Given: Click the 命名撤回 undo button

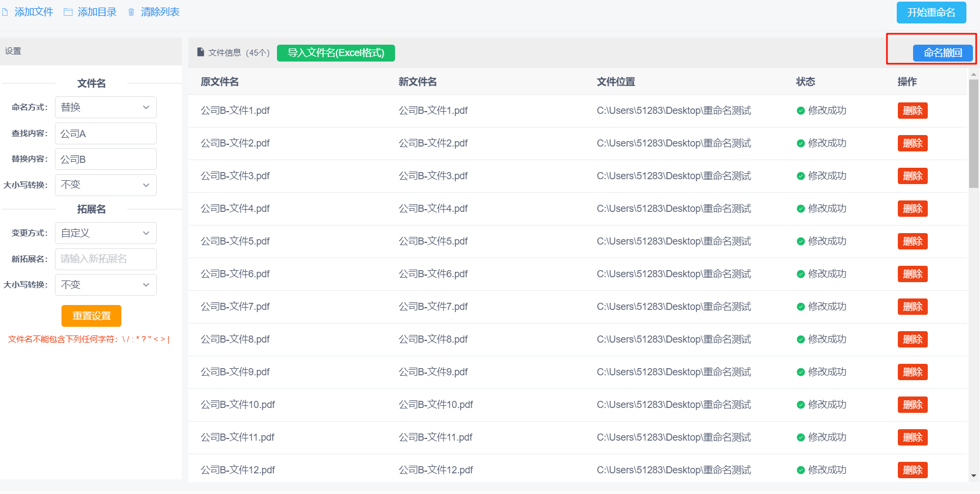Looking at the screenshot, I should 942,53.
